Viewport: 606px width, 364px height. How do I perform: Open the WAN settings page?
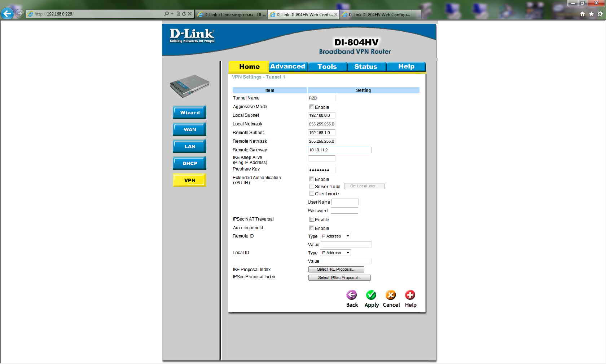190,130
